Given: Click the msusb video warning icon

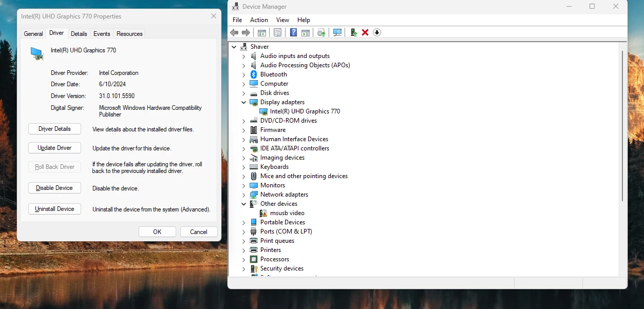Looking at the screenshot, I should pyautogui.click(x=263, y=213).
